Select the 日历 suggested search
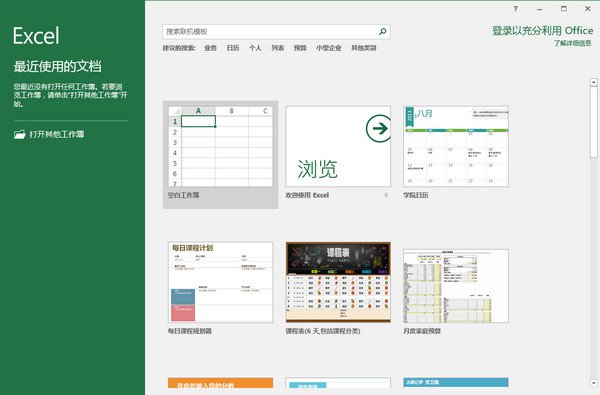600x395 pixels. click(x=233, y=48)
